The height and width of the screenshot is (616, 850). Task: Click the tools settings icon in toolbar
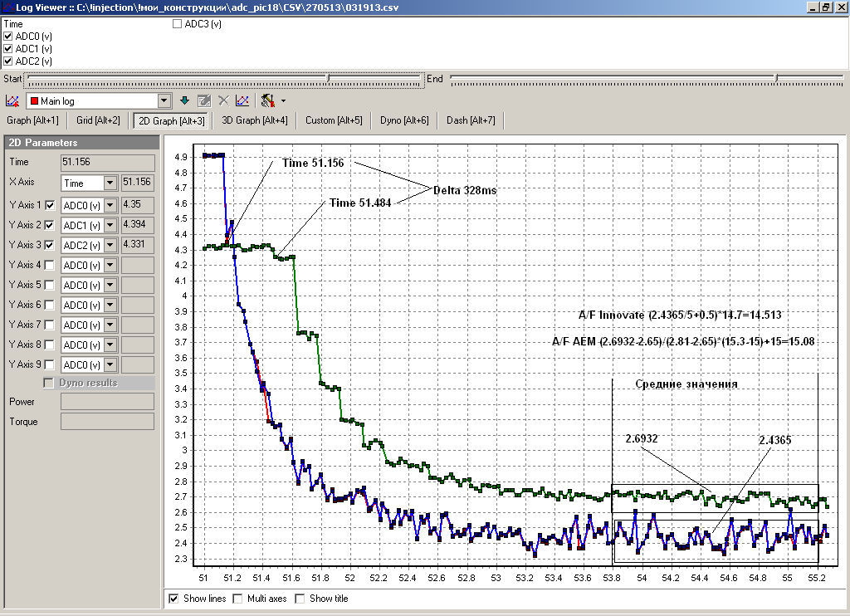pos(268,101)
